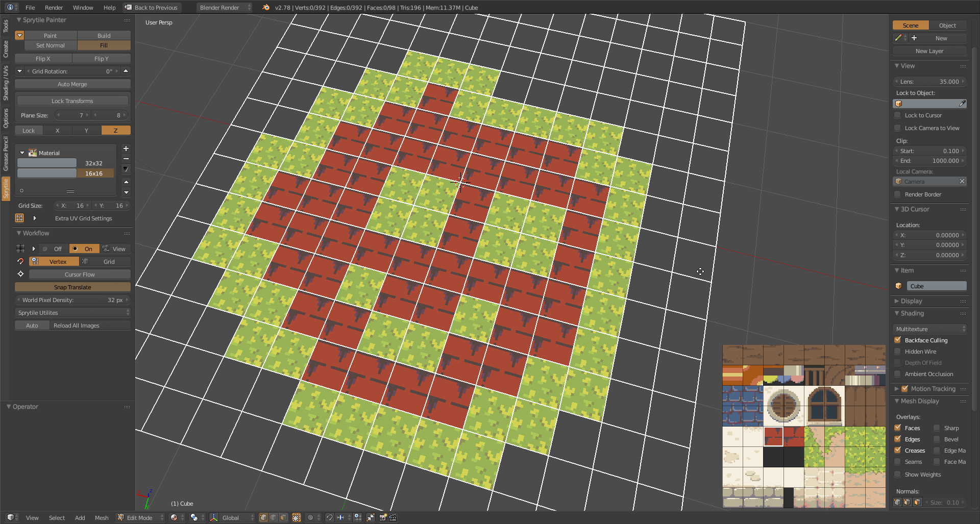
Task: Open the Mesh menu in header
Action: click(102, 518)
